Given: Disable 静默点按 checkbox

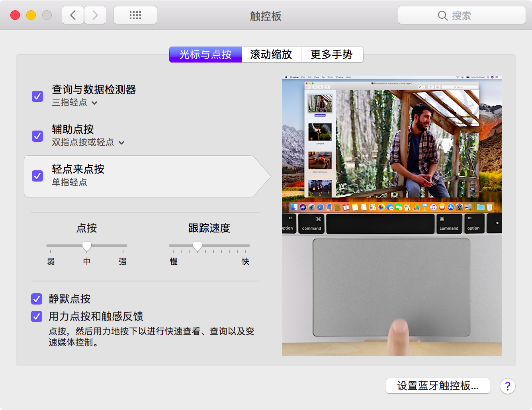Looking at the screenshot, I should (37, 299).
